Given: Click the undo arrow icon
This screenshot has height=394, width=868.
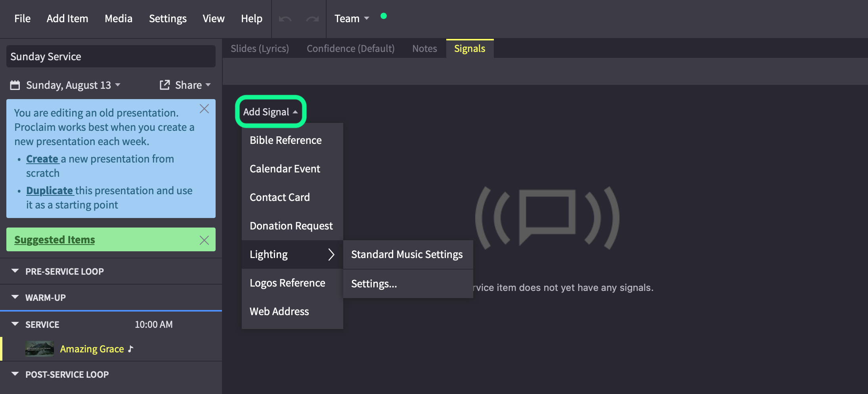Looking at the screenshot, I should 285,19.
